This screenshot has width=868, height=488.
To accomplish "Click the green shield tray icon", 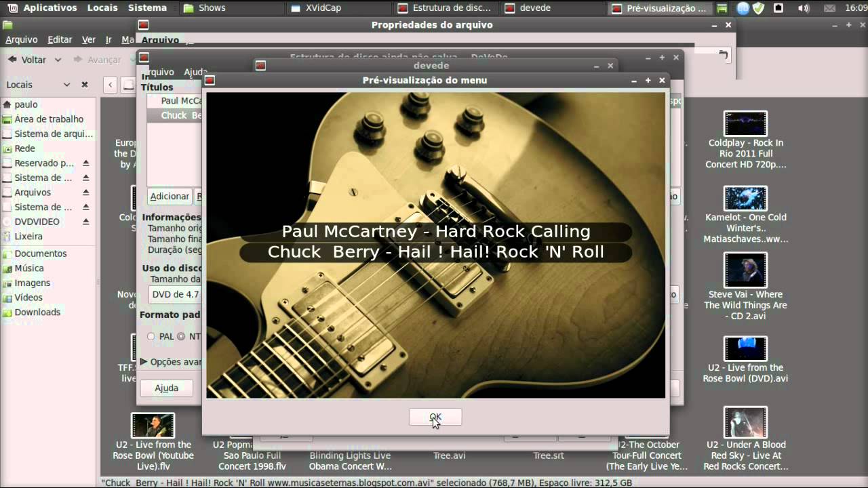I will tap(758, 8).
